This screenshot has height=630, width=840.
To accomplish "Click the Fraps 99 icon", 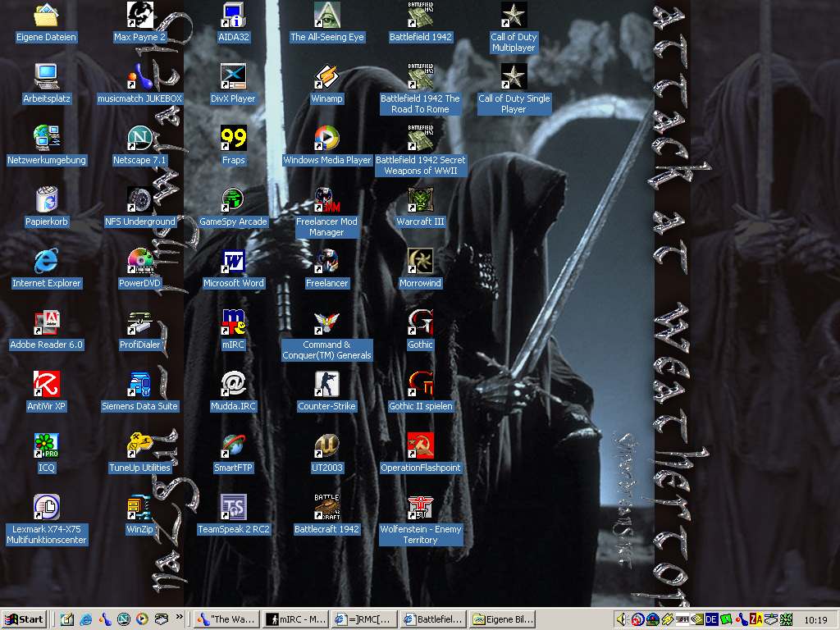I will tap(234, 138).
